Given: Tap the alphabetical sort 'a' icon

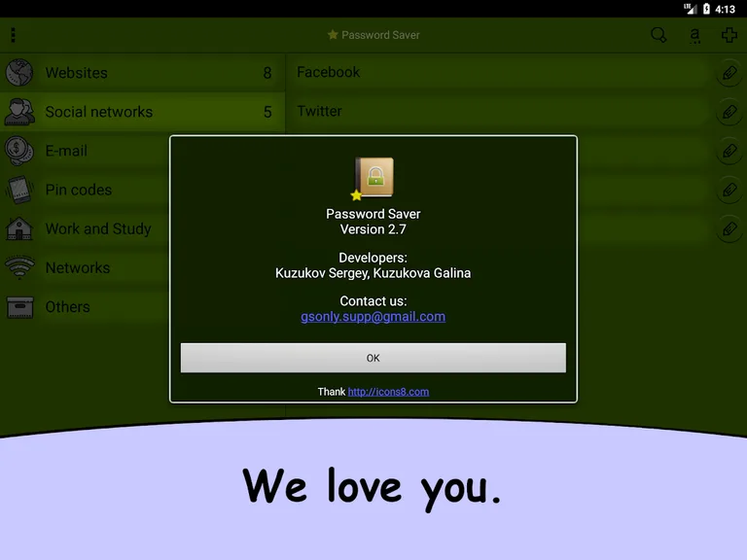Looking at the screenshot, I should click(695, 35).
